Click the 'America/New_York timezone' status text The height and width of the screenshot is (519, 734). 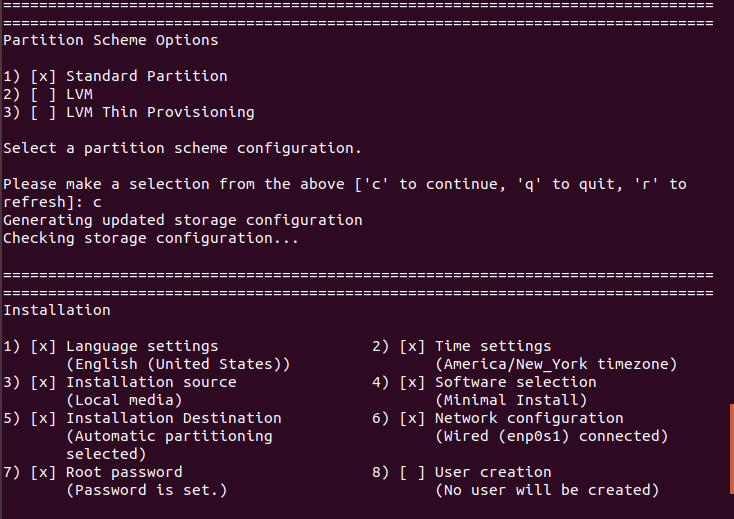click(556, 364)
